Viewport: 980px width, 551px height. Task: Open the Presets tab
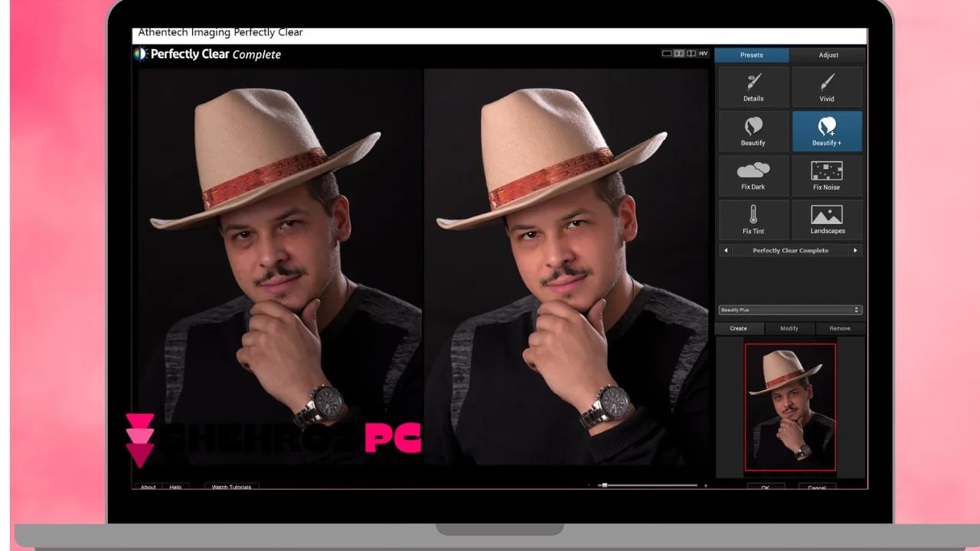point(752,55)
